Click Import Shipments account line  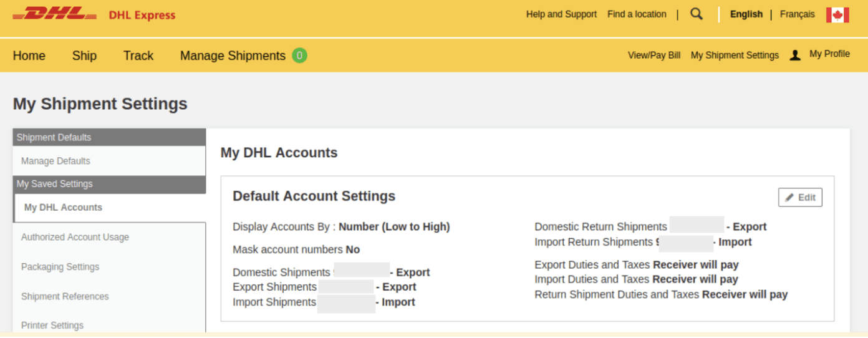point(324,302)
